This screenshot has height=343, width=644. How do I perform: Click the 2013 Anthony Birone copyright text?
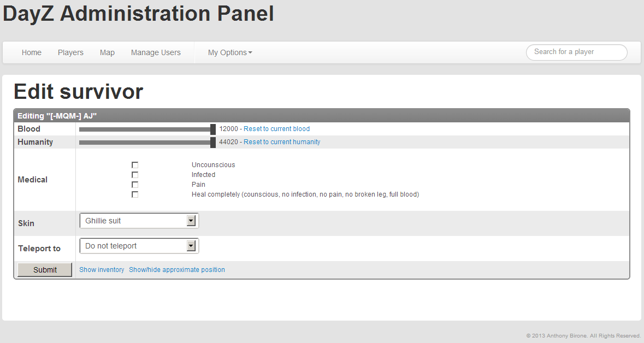583,335
